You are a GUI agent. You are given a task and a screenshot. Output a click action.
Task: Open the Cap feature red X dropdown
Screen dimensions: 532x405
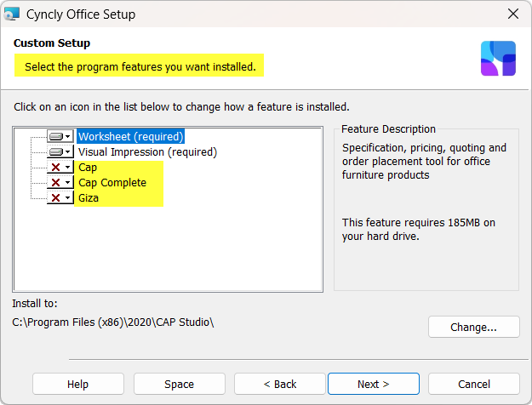coord(60,168)
